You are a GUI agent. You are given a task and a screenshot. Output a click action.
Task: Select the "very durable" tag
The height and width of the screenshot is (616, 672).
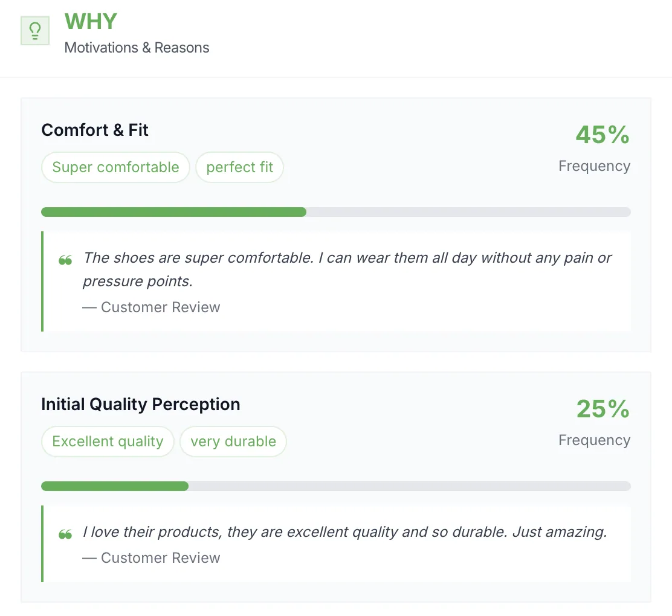point(233,441)
